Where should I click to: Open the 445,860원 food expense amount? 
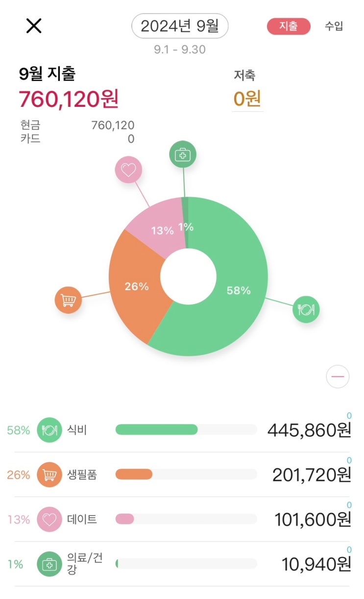309,430
